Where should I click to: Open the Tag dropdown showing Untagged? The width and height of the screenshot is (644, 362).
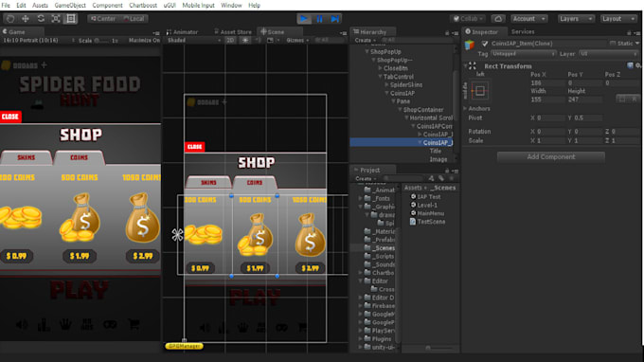pyautogui.click(x=523, y=54)
